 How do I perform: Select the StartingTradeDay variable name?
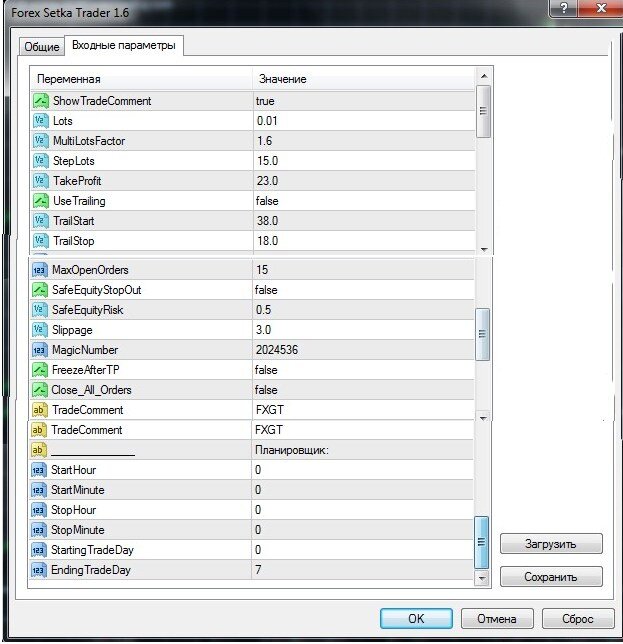92,550
